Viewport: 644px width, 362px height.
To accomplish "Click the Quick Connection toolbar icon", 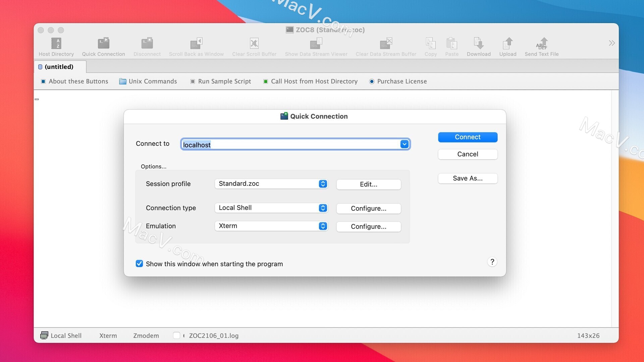I will [x=103, y=43].
